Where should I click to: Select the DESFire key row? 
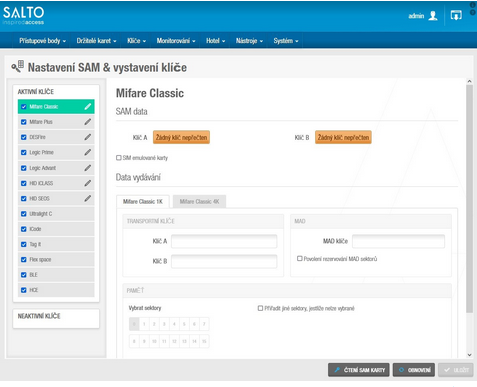[56, 137]
